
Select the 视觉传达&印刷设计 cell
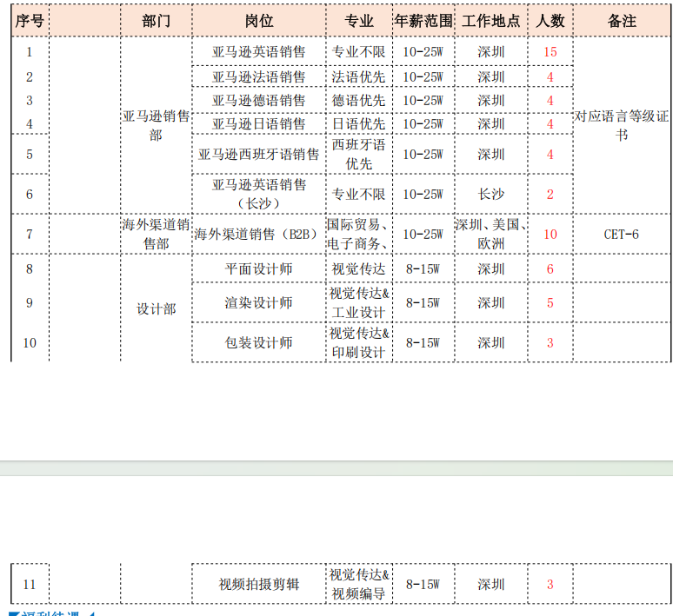click(x=359, y=342)
